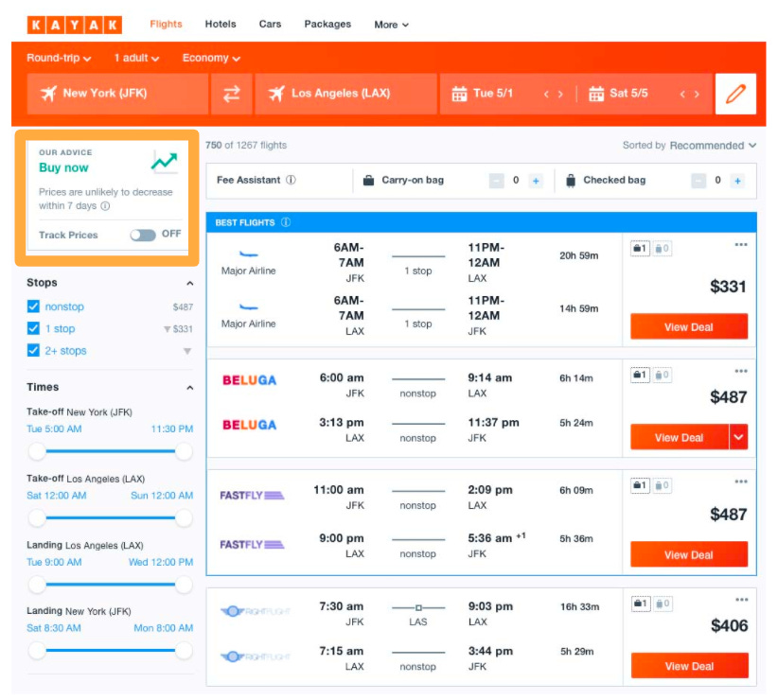778x700 pixels.
Task: Click the arrow beside $331 stop price
Action: coord(168,329)
